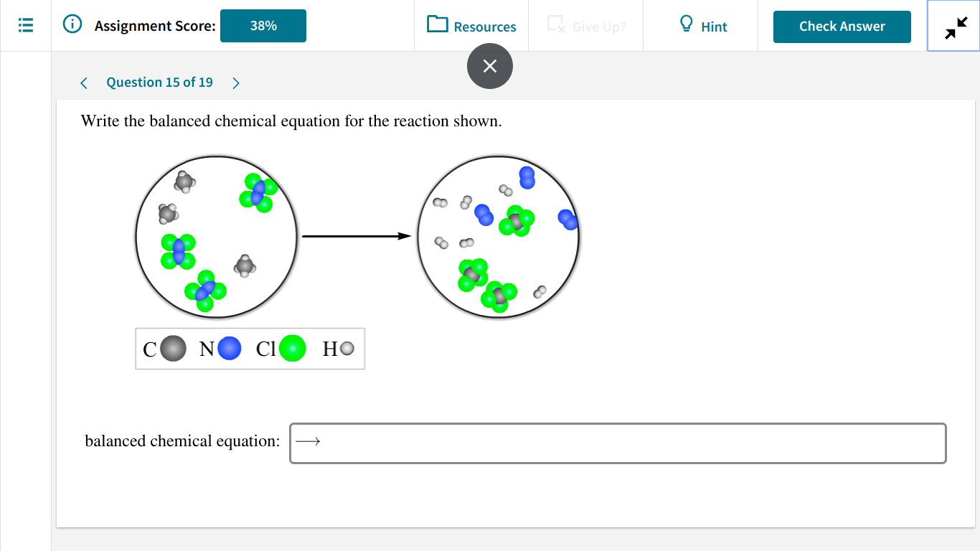Screen dimensions: 980x551
Task: Select the blue N atom swatch
Action: coord(227,349)
